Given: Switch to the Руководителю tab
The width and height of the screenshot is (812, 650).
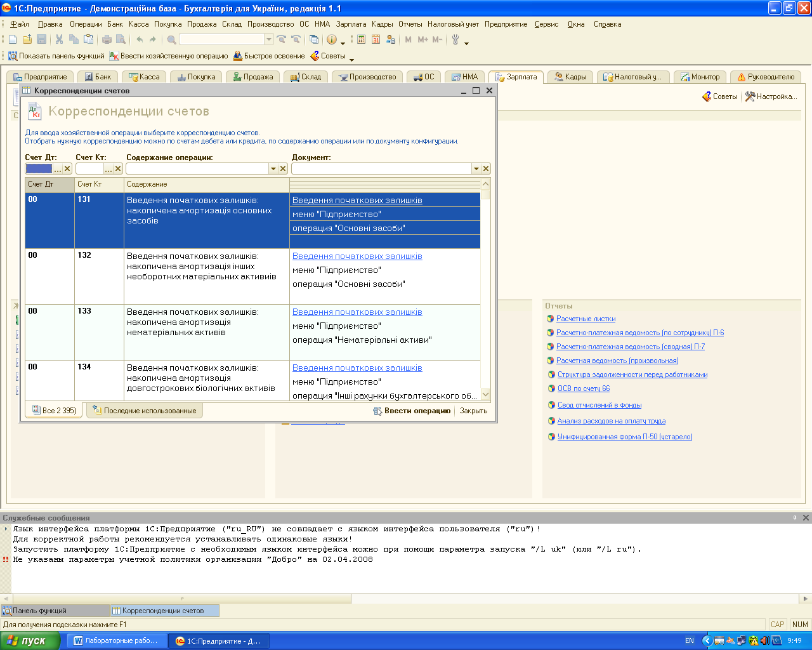Looking at the screenshot, I should (x=765, y=77).
